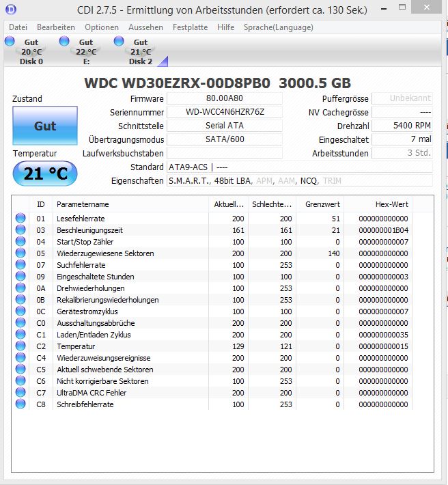Click the Schlechte column header

point(272,204)
